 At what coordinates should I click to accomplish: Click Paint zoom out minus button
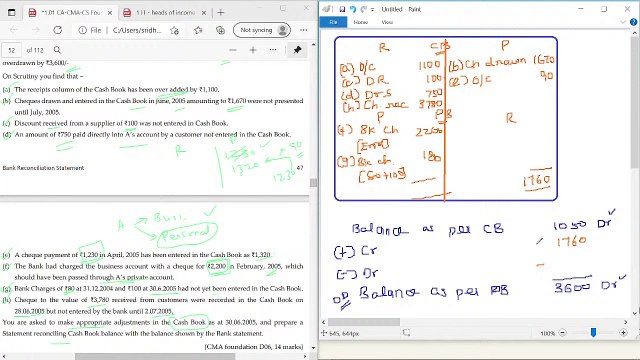click(x=562, y=333)
